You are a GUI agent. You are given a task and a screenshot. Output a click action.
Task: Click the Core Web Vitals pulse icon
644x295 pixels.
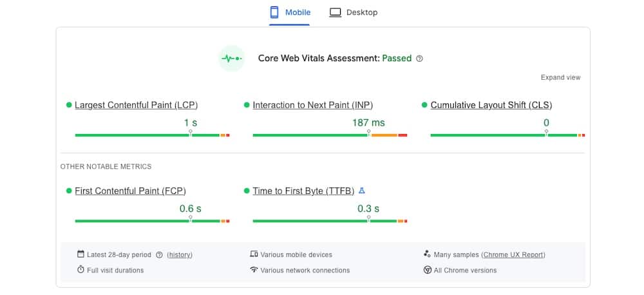click(x=231, y=58)
